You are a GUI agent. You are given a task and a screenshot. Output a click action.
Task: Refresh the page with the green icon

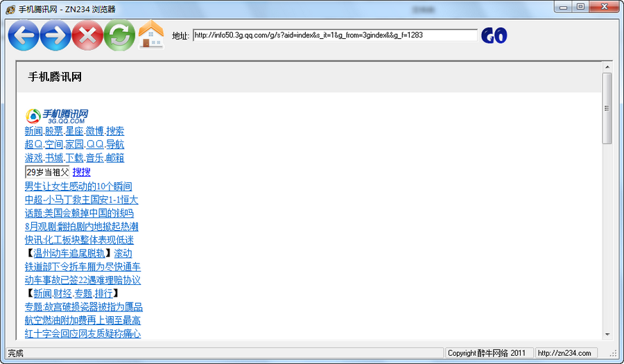pos(119,35)
